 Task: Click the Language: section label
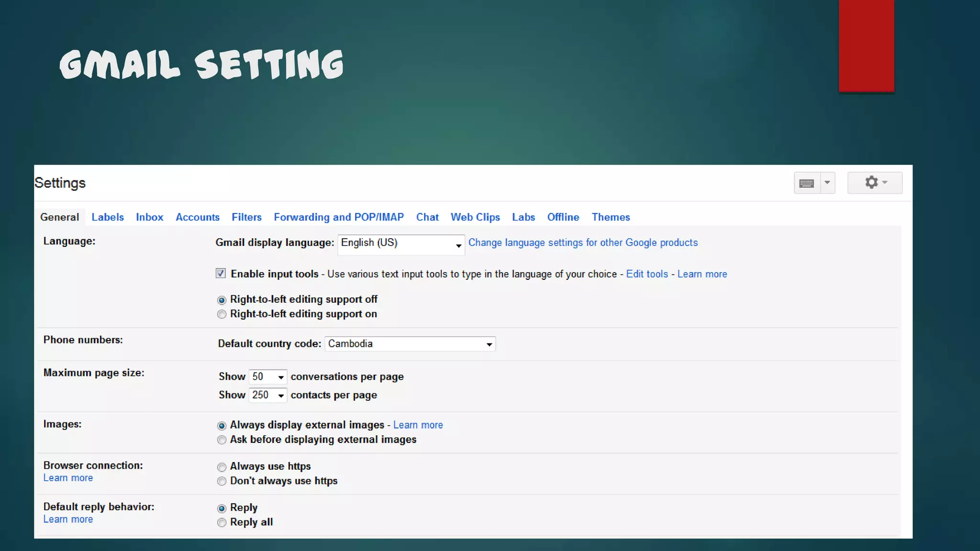click(x=69, y=241)
